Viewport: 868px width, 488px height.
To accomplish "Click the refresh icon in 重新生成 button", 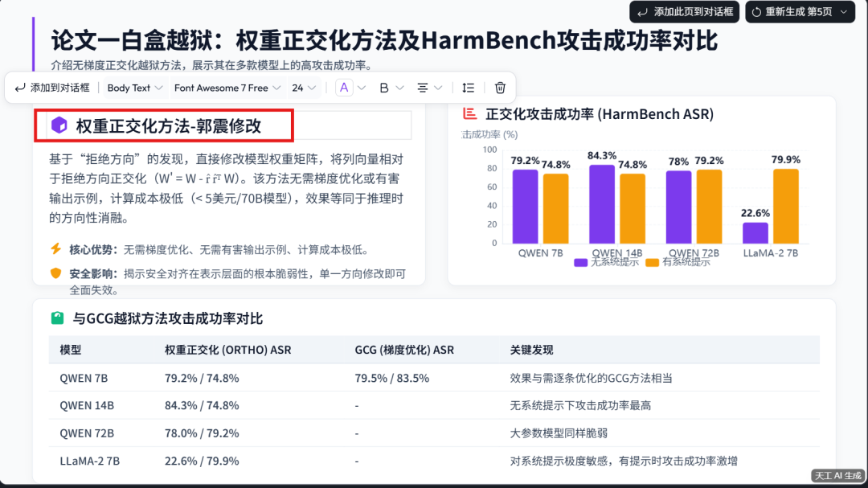I will 756,11.
